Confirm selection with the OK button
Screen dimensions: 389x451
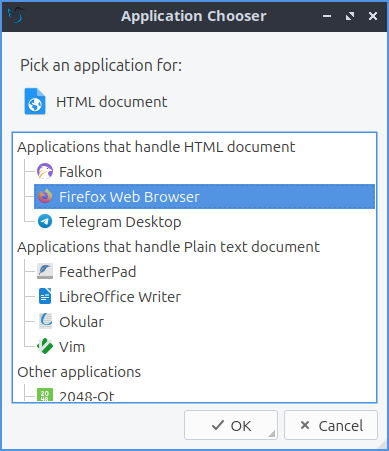[x=231, y=425]
